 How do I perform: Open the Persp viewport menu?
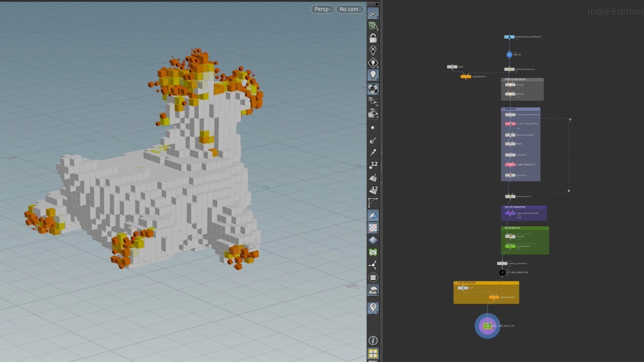pos(322,9)
